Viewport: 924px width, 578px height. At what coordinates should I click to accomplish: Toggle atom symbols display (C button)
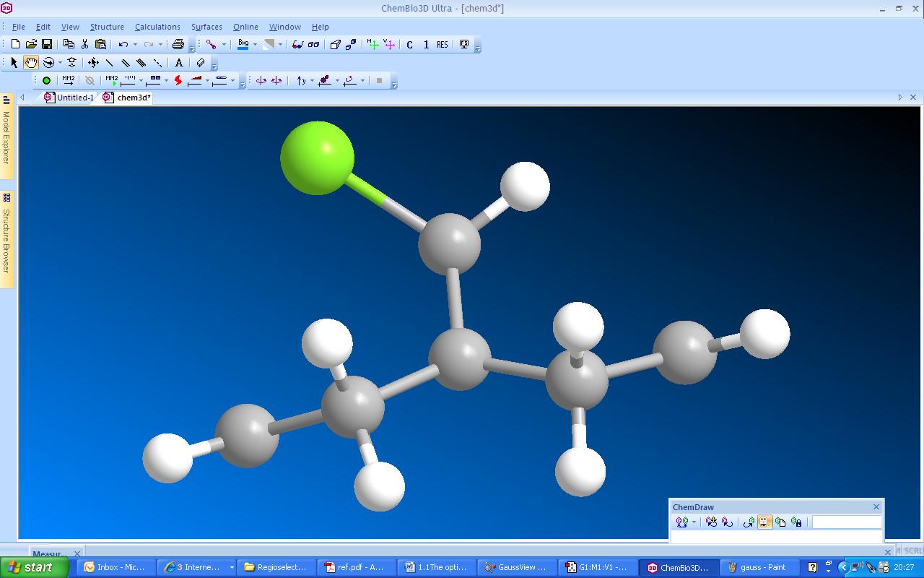(x=409, y=44)
